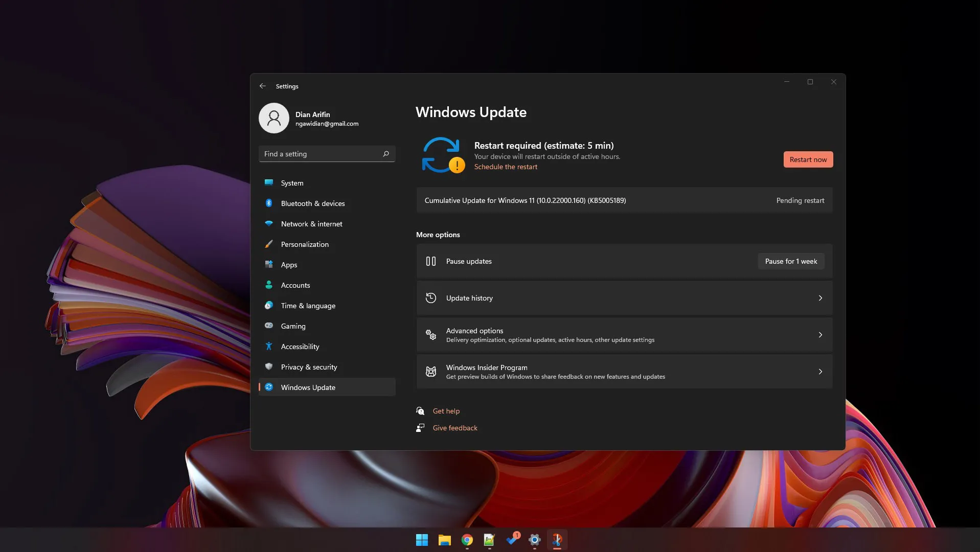The image size is (980, 552).
Task: Click Pause for 1 week button
Action: point(790,261)
